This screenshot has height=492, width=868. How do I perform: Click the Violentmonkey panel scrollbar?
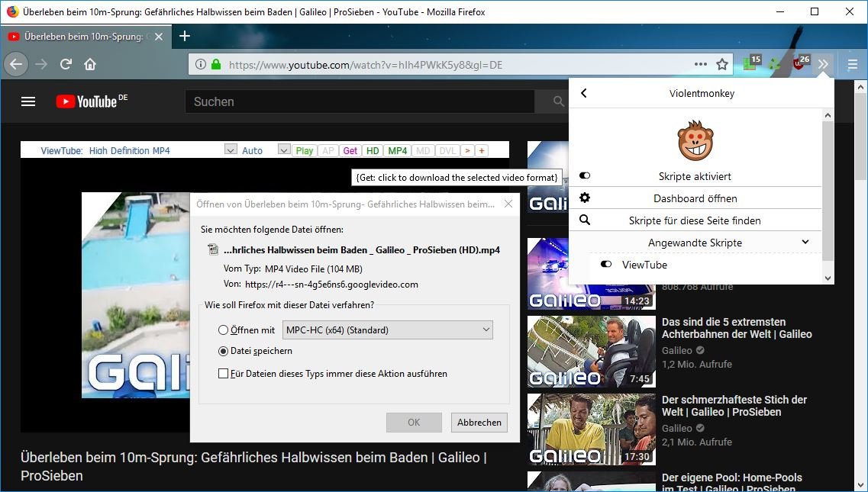(828, 191)
